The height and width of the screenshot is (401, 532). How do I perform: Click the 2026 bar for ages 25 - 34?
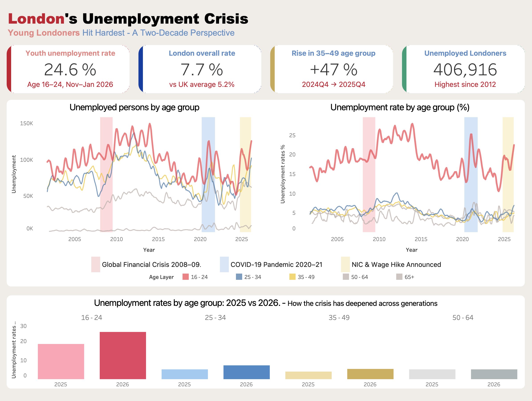tap(246, 372)
